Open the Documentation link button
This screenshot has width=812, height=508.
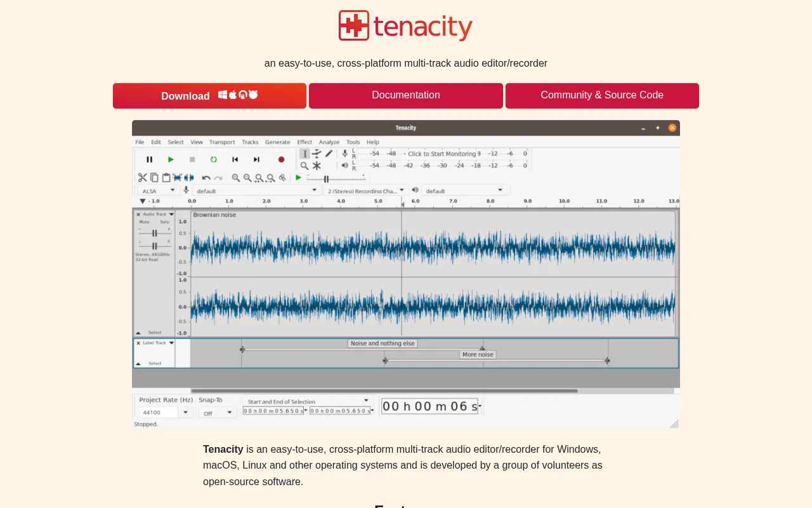click(x=406, y=96)
